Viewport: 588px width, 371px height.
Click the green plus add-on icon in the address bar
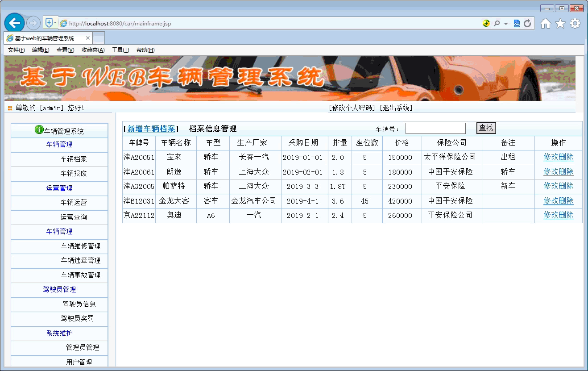486,24
